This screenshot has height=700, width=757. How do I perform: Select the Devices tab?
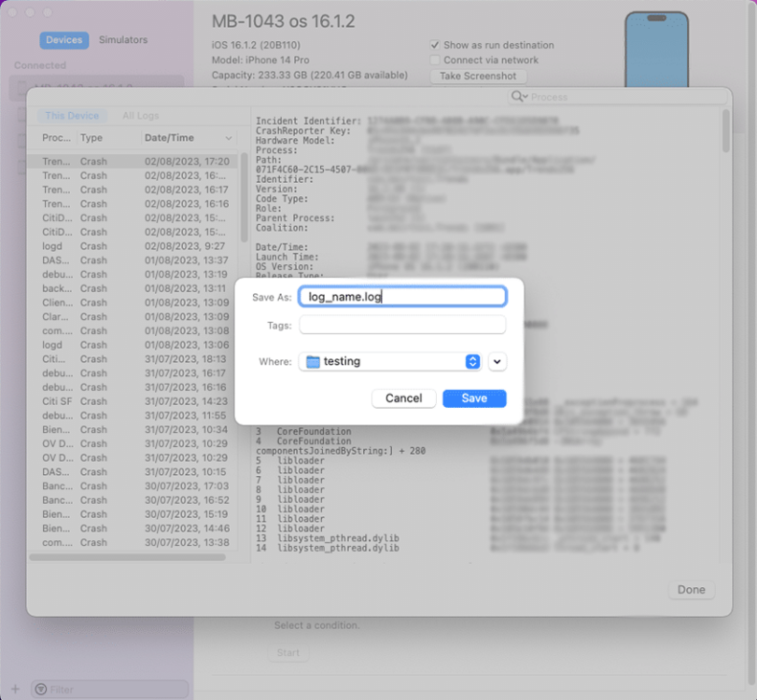(x=64, y=40)
